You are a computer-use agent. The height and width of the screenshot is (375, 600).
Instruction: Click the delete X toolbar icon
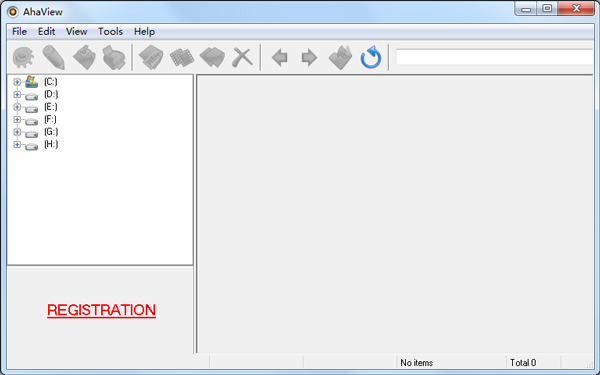coord(242,58)
